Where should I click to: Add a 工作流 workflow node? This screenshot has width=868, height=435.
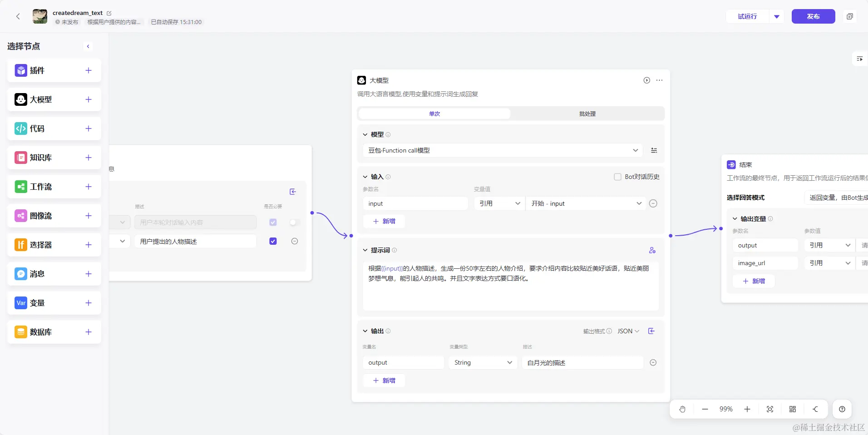click(x=89, y=187)
